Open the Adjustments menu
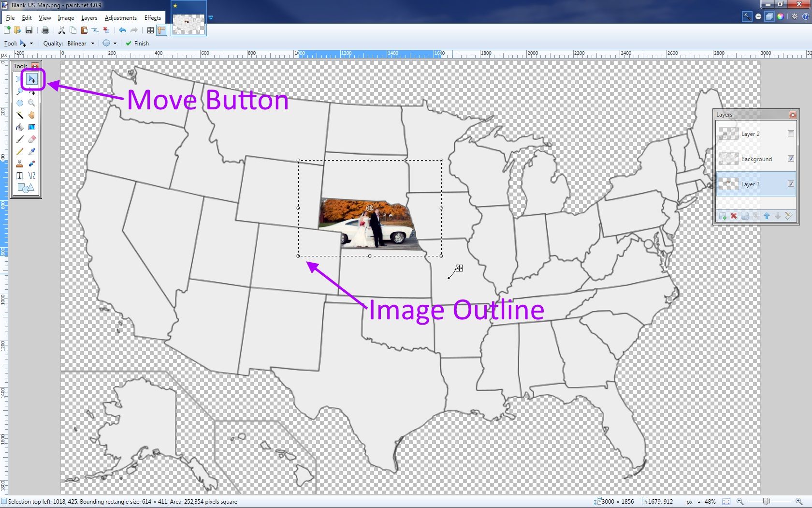The height and width of the screenshot is (508, 812). 120,17
